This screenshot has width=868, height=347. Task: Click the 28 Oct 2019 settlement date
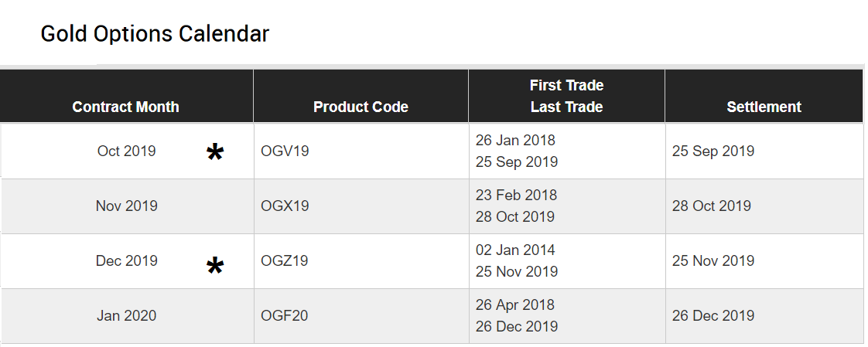point(711,206)
